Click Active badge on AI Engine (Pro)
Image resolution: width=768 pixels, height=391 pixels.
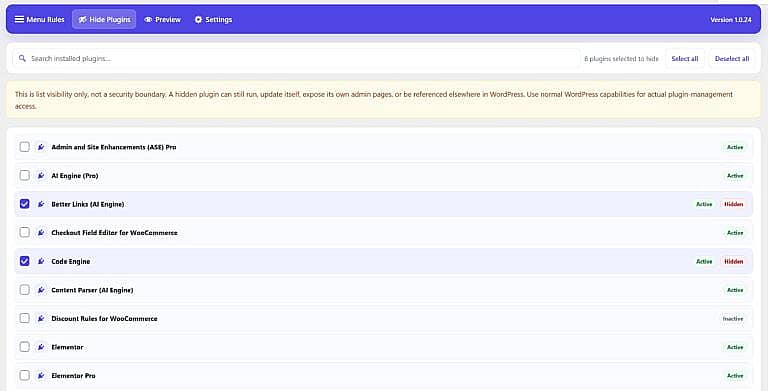[735, 175]
